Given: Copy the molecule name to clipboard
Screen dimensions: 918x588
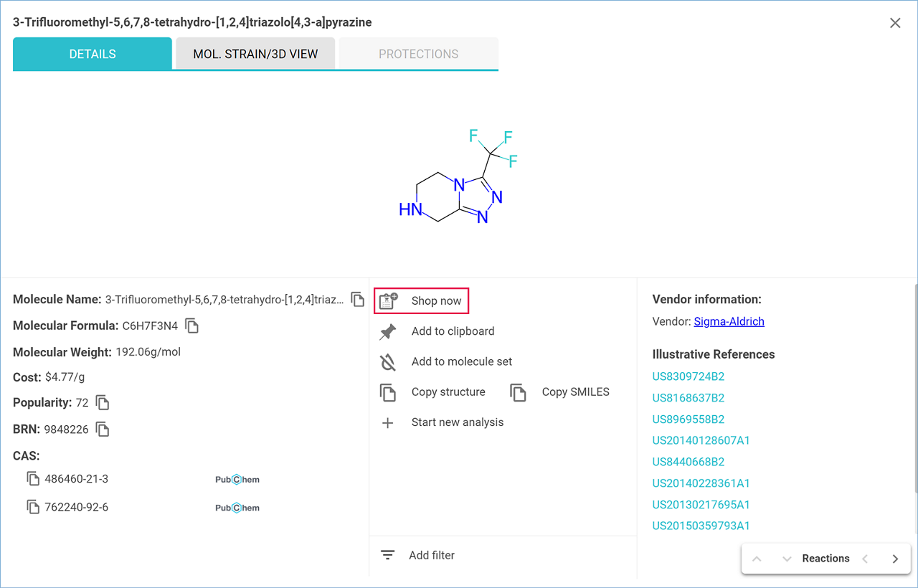Looking at the screenshot, I should 358,299.
